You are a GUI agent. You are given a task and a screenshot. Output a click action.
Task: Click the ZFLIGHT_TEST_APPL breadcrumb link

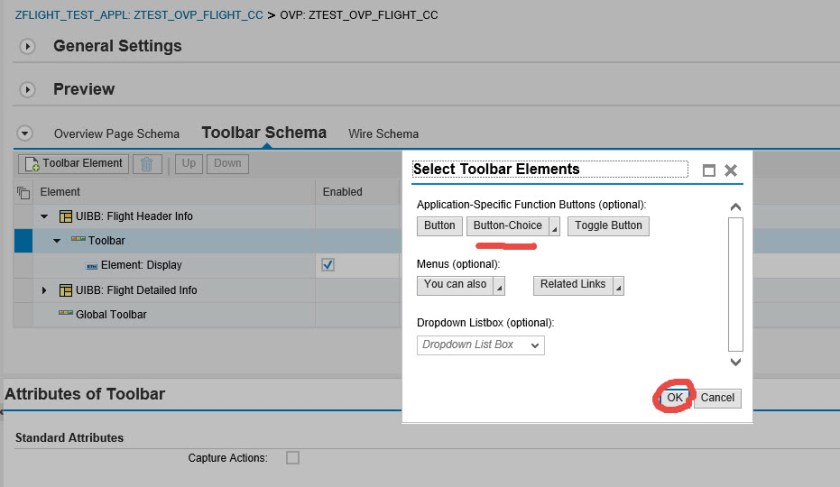click(139, 15)
